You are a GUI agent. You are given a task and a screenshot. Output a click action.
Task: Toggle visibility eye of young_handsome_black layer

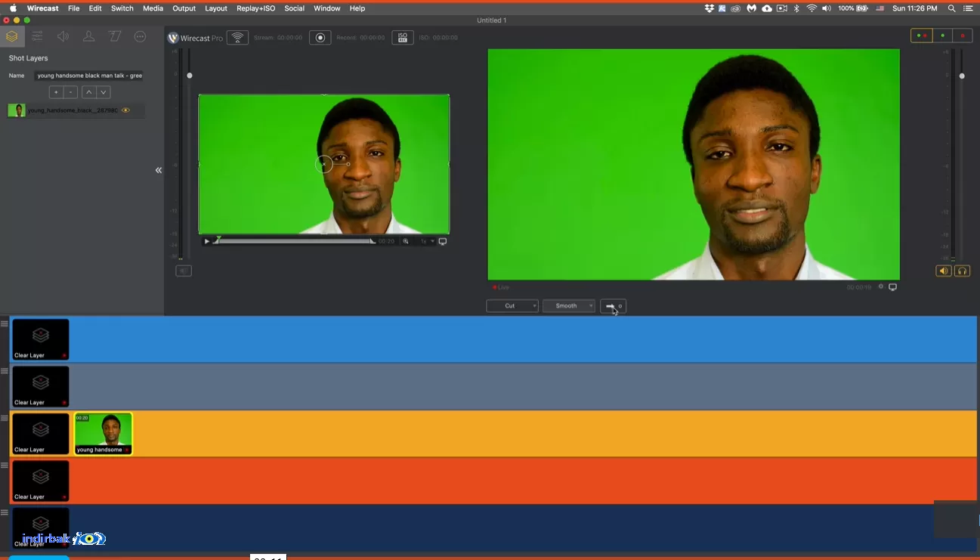[x=126, y=110]
